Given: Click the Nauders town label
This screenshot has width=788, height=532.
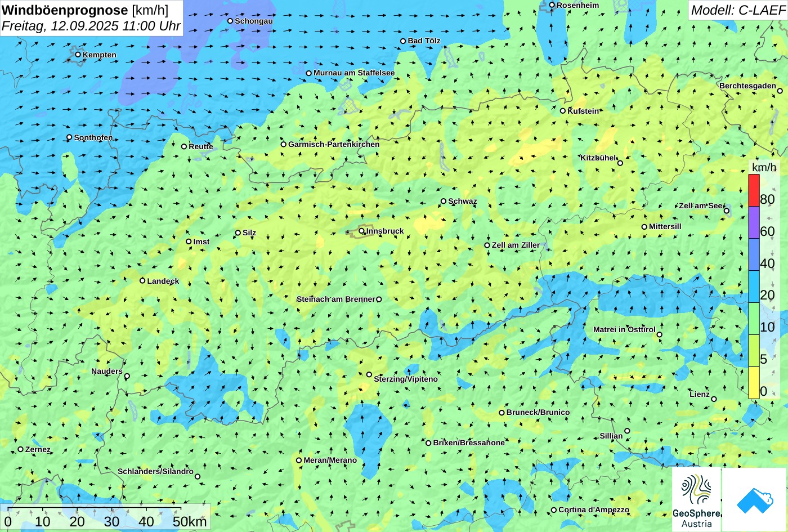Looking at the screenshot, I should [x=107, y=371].
